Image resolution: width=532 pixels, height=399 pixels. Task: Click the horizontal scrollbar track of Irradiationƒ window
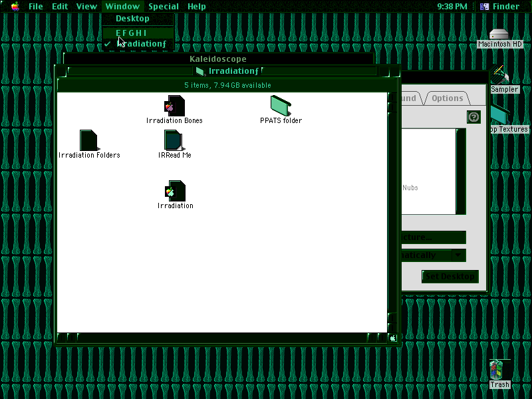point(222,338)
